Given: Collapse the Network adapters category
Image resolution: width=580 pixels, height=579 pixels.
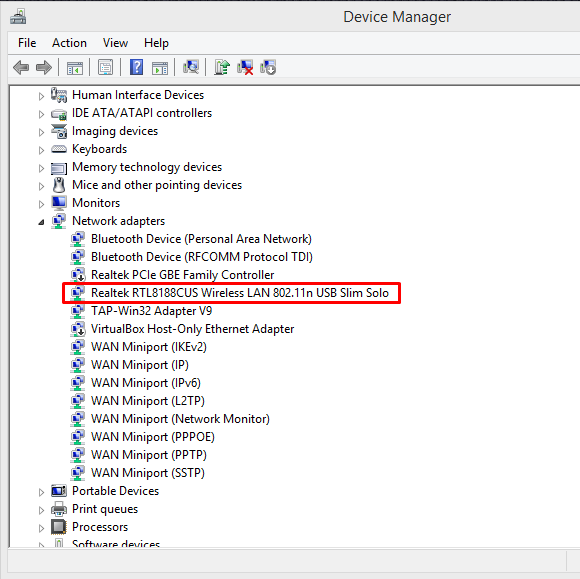Looking at the screenshot, I should pyautogui.click(x=41, y=222).
